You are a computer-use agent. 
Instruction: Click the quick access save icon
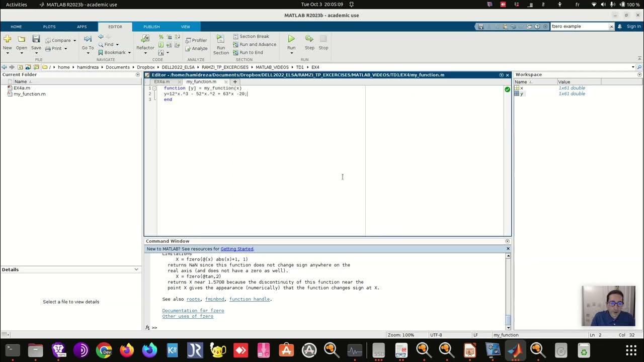481,26
